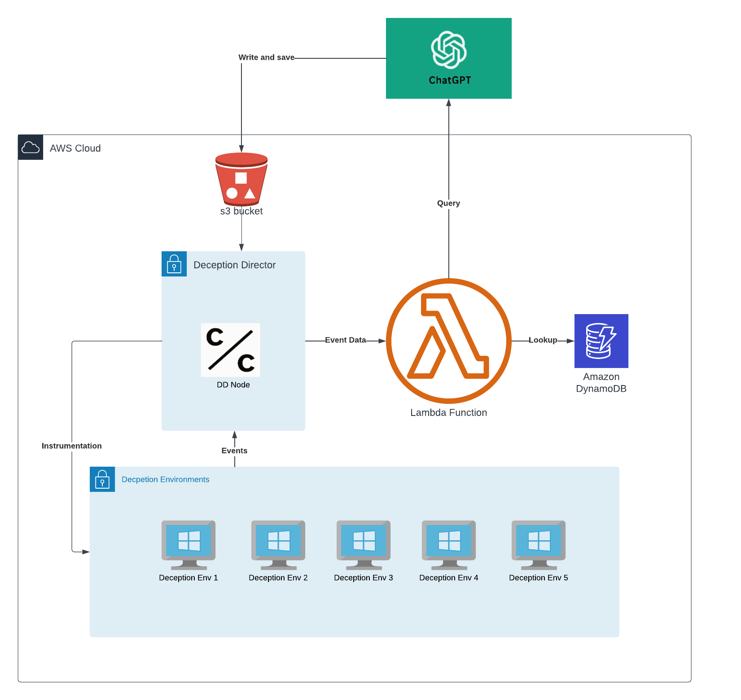The image size is (741, 700).
Task: Select the "Deception Env 1" caption
Action: [189, 578]
